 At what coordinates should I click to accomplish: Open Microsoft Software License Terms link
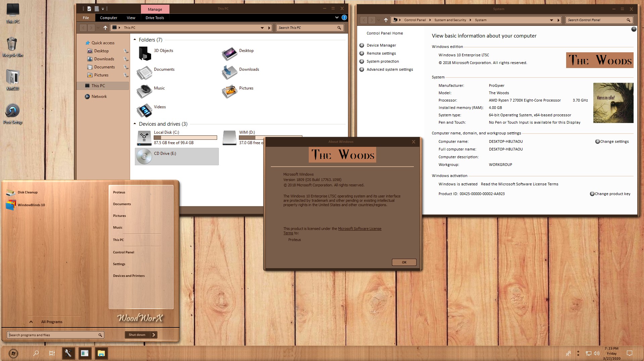point(359,229)
